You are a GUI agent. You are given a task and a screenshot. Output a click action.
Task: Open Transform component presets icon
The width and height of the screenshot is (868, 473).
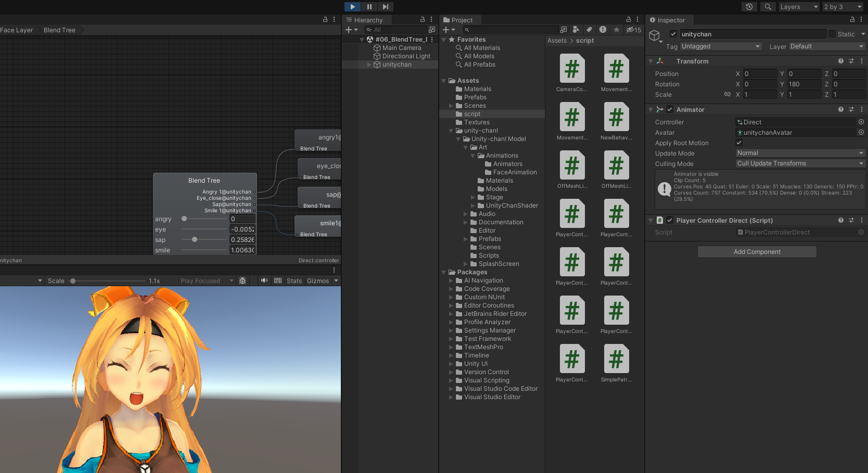[x=851, y=61]
